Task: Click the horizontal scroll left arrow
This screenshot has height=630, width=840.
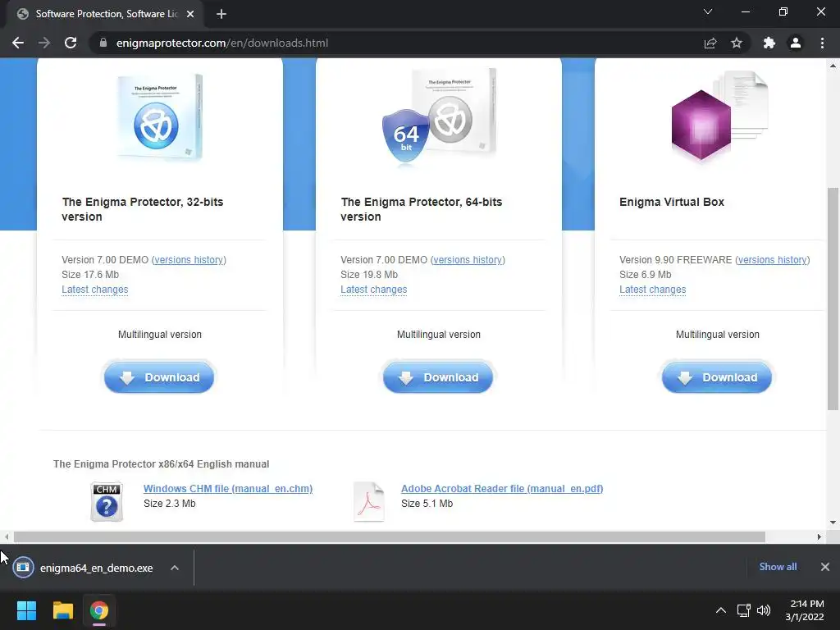Action: click(x=7, y=536)
